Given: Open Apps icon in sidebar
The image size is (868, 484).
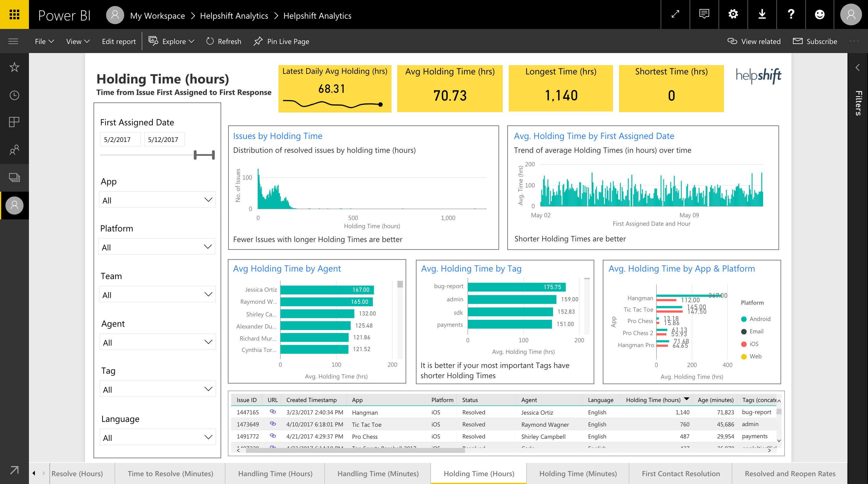Looking at the screenshot, I should point(14,122).
